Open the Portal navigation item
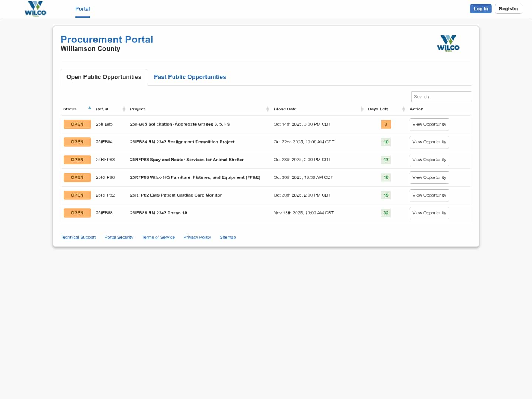 pyautogui.click(x=82, y=9)
